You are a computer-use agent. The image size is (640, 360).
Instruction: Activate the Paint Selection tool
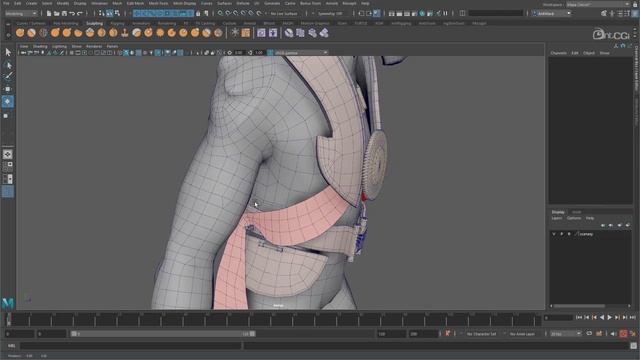[8, 76]
